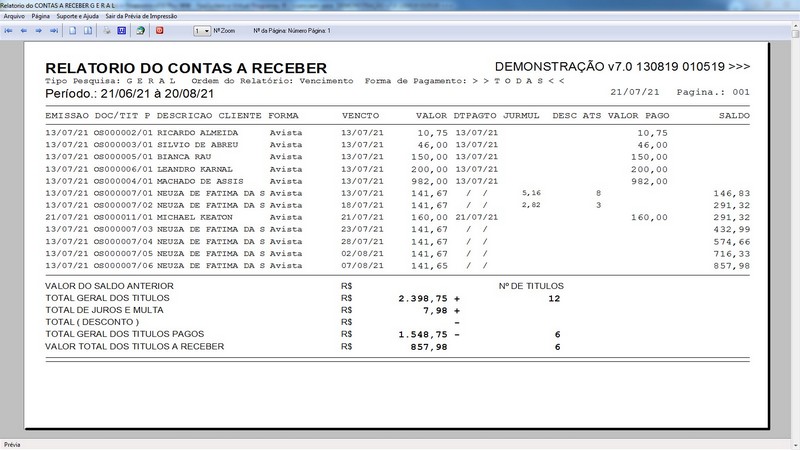Click total value 2.398,75
Screen dimensions: 800x450
tap(423, 298)
